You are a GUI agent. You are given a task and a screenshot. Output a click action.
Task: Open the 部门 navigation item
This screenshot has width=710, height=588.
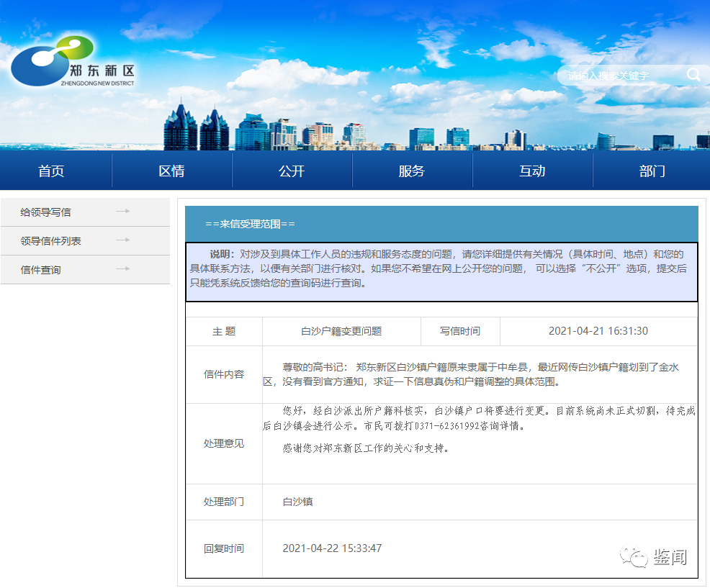(652, 171)
